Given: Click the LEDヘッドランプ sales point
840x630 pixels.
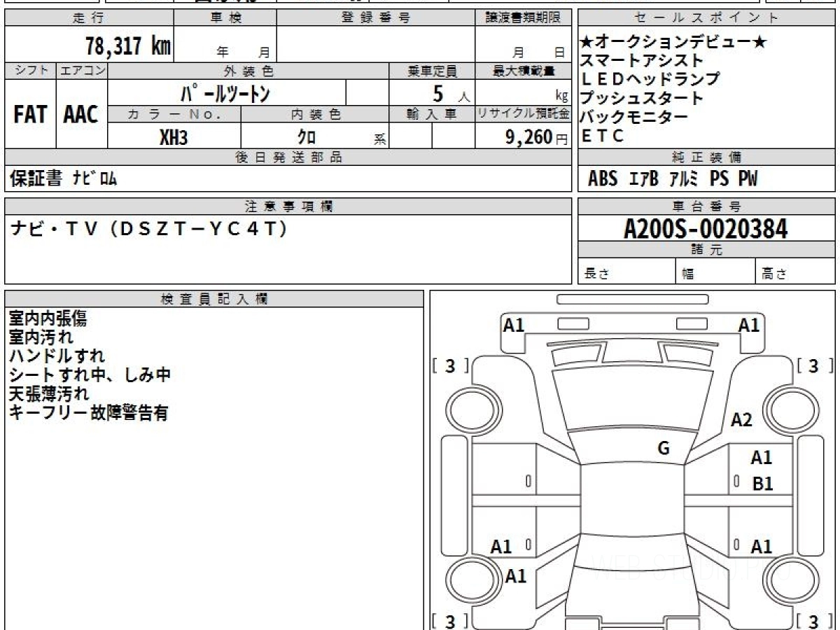Looking at the screenshot, I should (x=650, y=80).
